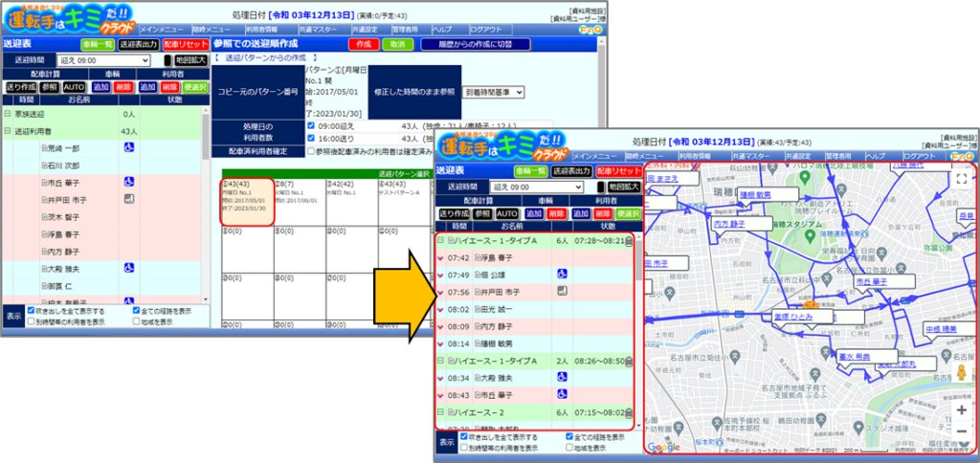Collapse the 家族送迎 group in back window

pos(8,115)
